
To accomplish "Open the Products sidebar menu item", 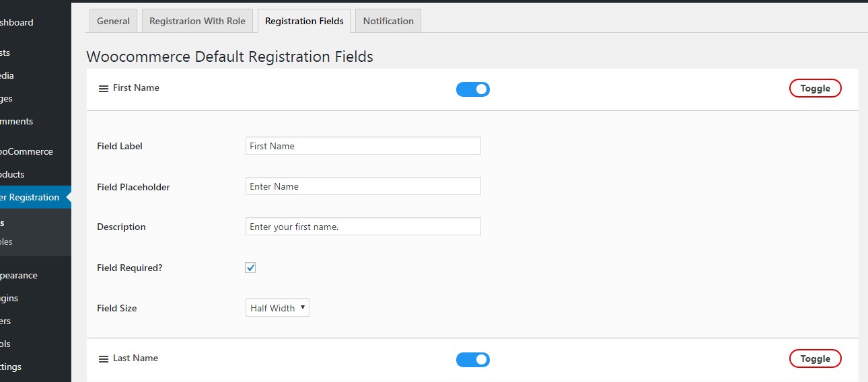I will click(13, 174).
